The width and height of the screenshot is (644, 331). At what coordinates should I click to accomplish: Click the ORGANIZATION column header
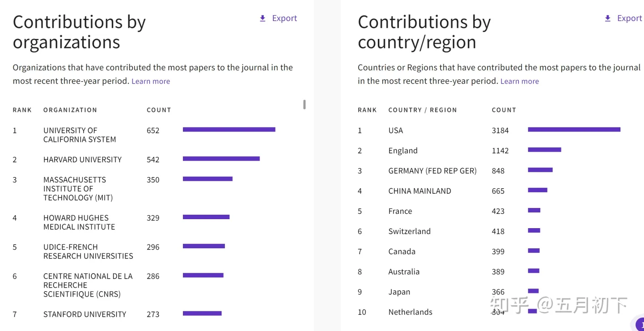tap(70, 110)
